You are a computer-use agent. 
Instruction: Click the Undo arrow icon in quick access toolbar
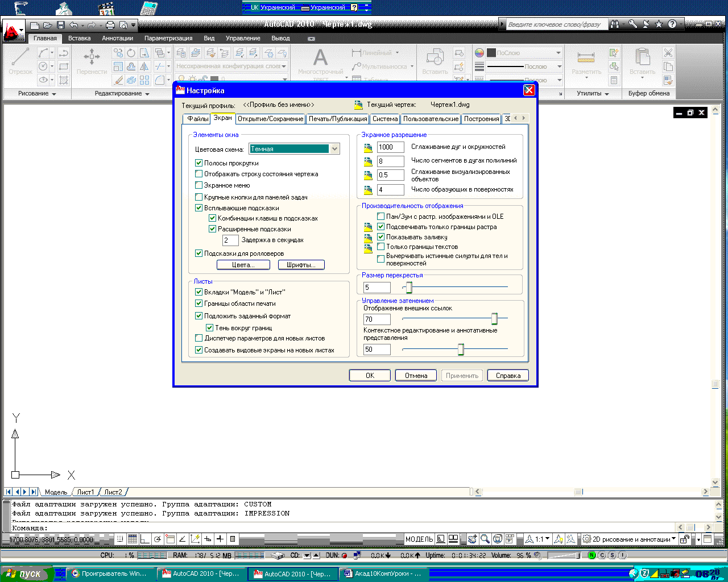pyautogui.click(x=74, y=25)
